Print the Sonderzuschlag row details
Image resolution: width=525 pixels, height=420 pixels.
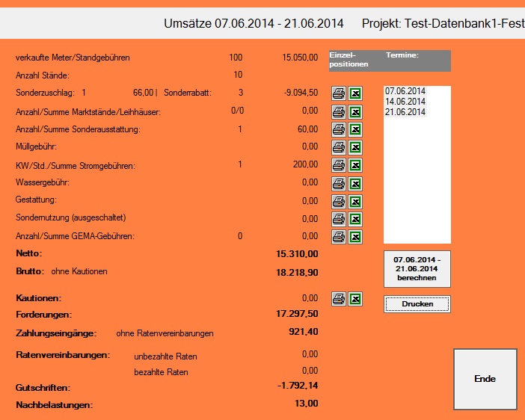pyautogui.click(x=338, y=93)
